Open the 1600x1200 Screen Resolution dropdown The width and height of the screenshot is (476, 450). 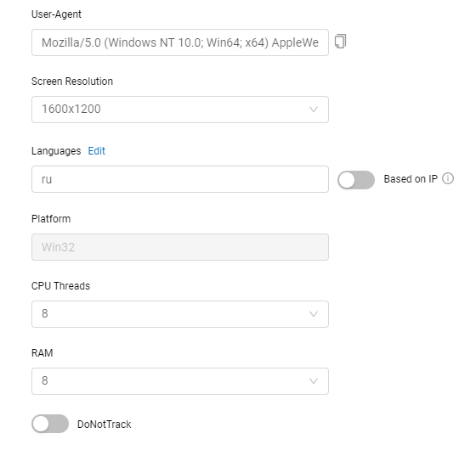[180, 110]
